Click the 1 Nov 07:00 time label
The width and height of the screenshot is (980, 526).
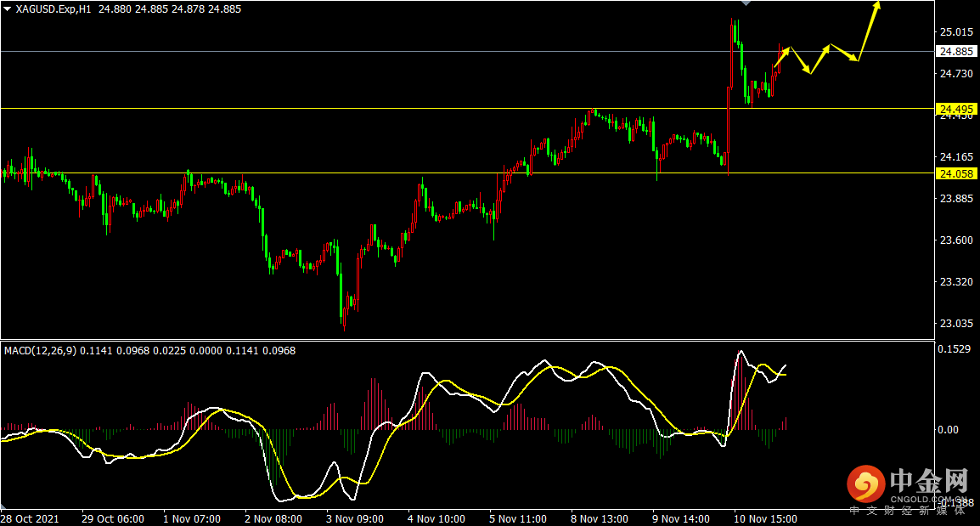192,519
